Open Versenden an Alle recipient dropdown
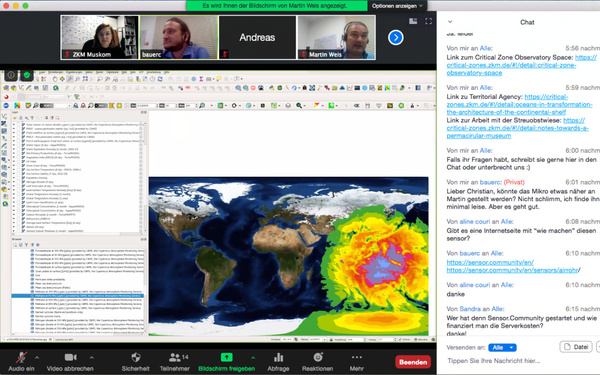Screen dimensions: 600x375 pyautogui.click(x=502, y=347)
